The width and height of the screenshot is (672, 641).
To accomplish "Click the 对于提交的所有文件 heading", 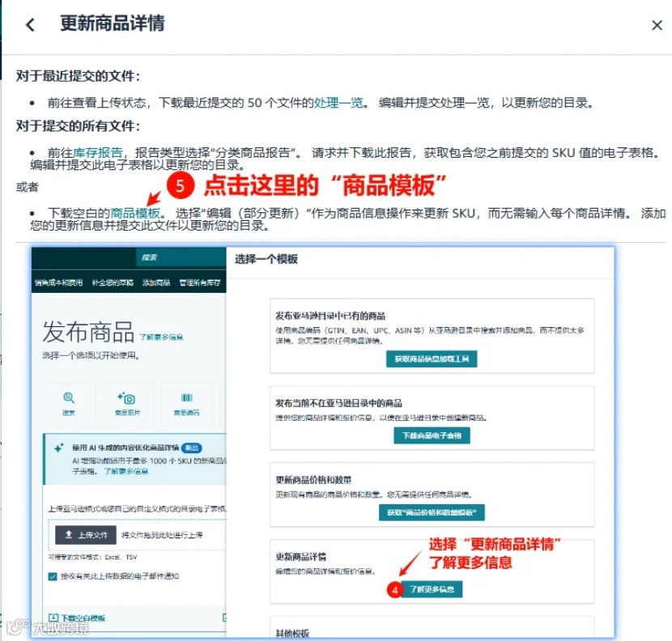I will tap(78, 126).
